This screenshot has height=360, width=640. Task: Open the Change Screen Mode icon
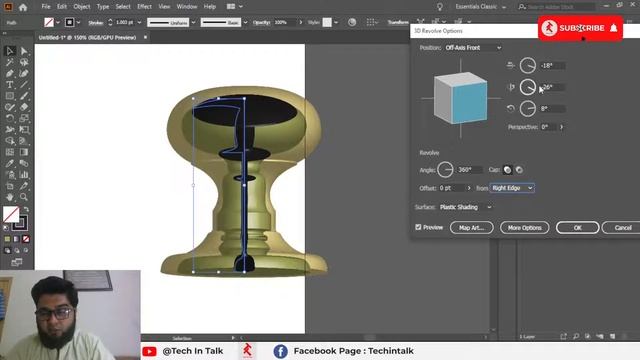coord(17,262)
